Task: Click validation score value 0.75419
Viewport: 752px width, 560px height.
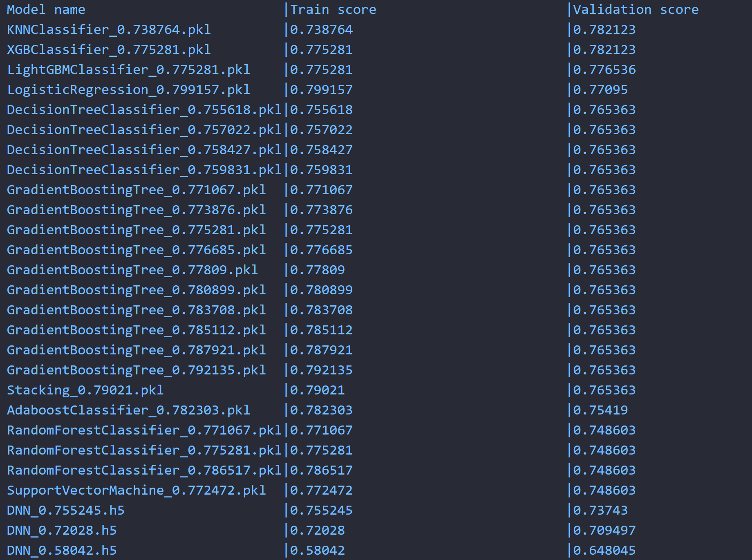Action: pyautogui.click(x=600, y=410)
